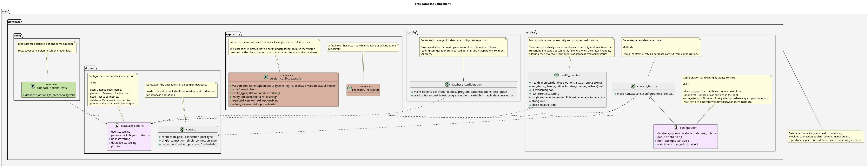
Task: Select the service package tab
Action: (530, 32)
